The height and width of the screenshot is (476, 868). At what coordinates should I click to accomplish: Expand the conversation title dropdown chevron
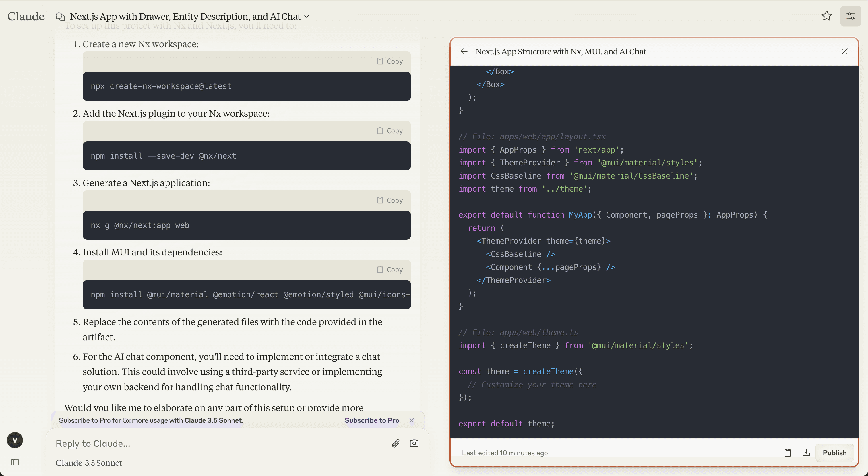coord(307,16)
